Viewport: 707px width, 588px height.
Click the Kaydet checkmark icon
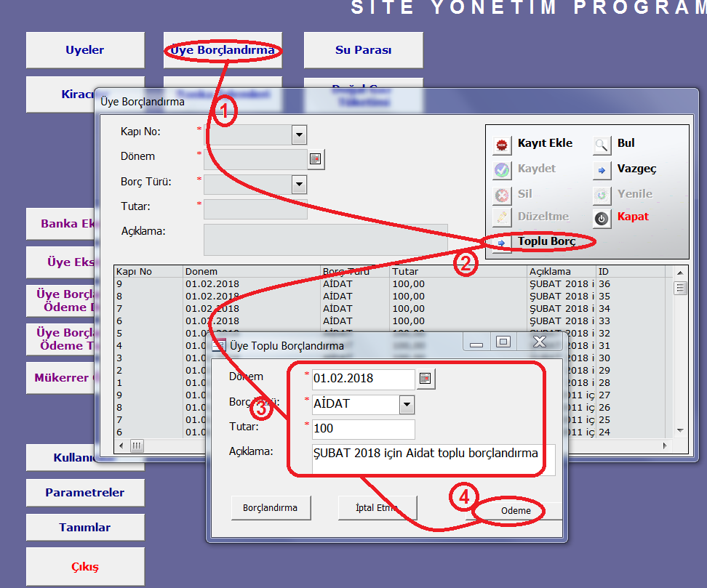click(x=502, y=169)
